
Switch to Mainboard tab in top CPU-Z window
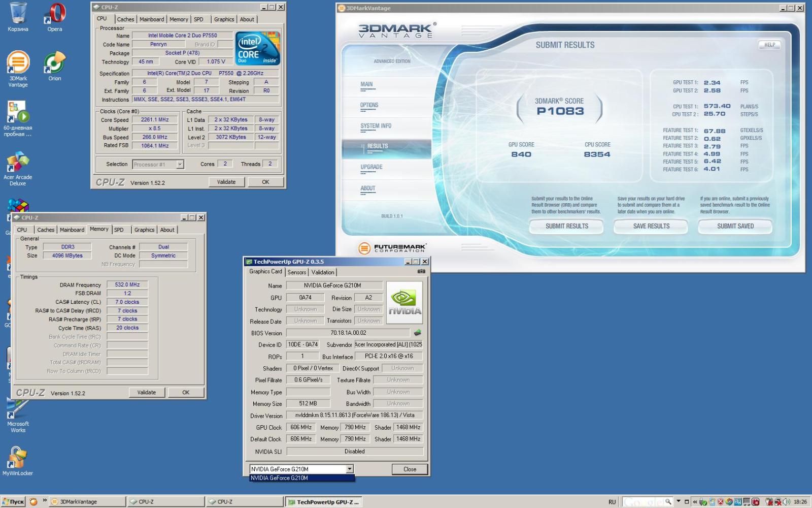152,19
